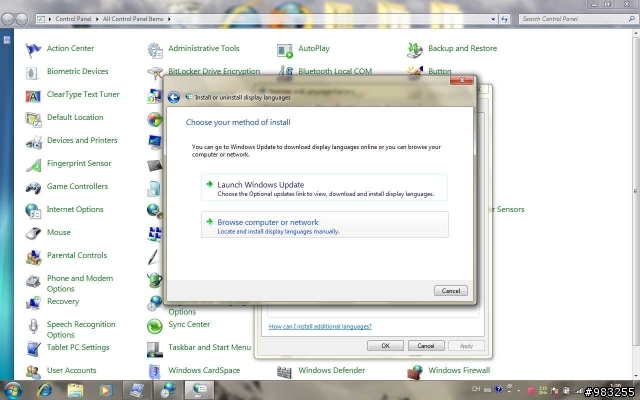
Task: Open the Default Location icon
Action: (x=33, y=119)
